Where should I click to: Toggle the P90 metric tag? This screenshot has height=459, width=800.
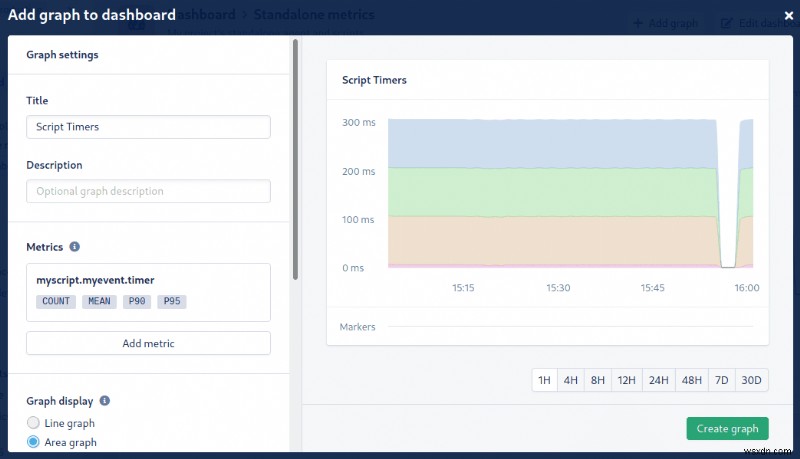[x=137, y=301]
